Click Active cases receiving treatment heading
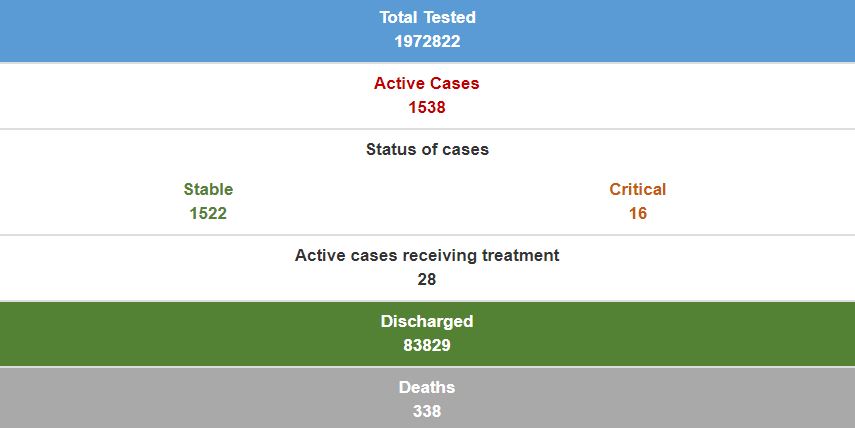855x428 pixels. (x=427, y=255)
